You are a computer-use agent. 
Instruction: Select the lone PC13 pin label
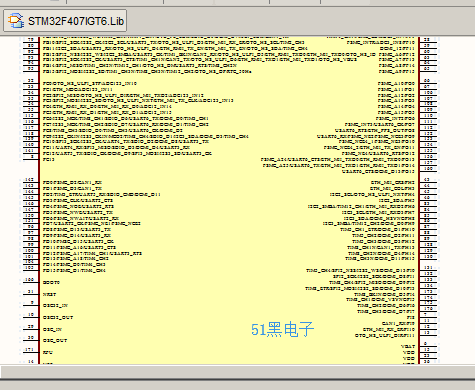click(x=49, y=159)
